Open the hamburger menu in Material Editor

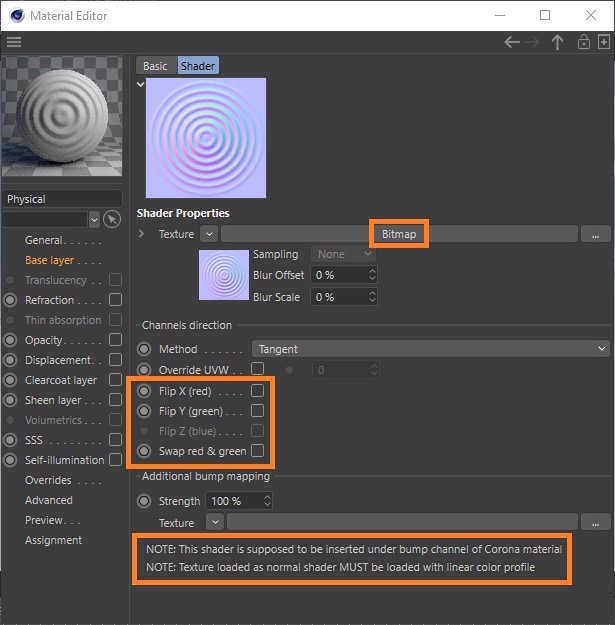click(13, 42)
